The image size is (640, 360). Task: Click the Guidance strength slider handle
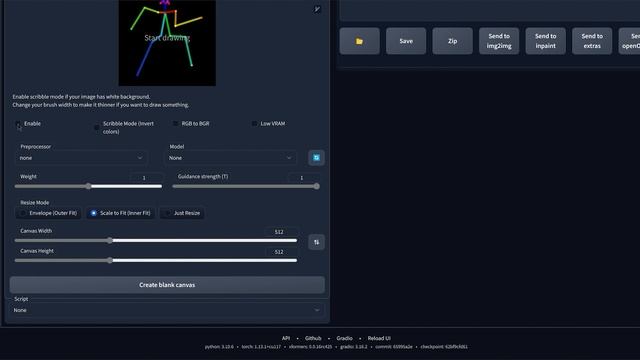[317, 186]
